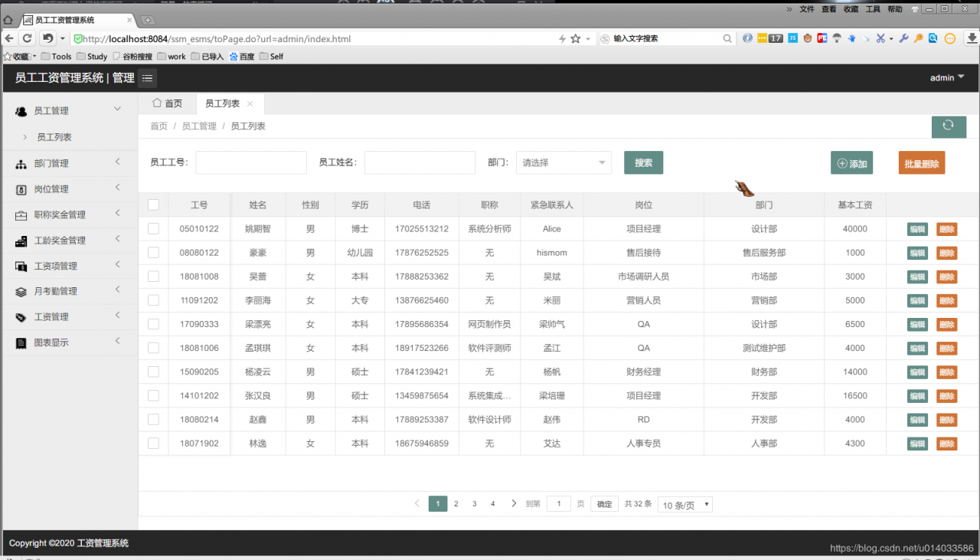
Task: Click the 部门管理 org-chart icon
Action: click(21, 164)
